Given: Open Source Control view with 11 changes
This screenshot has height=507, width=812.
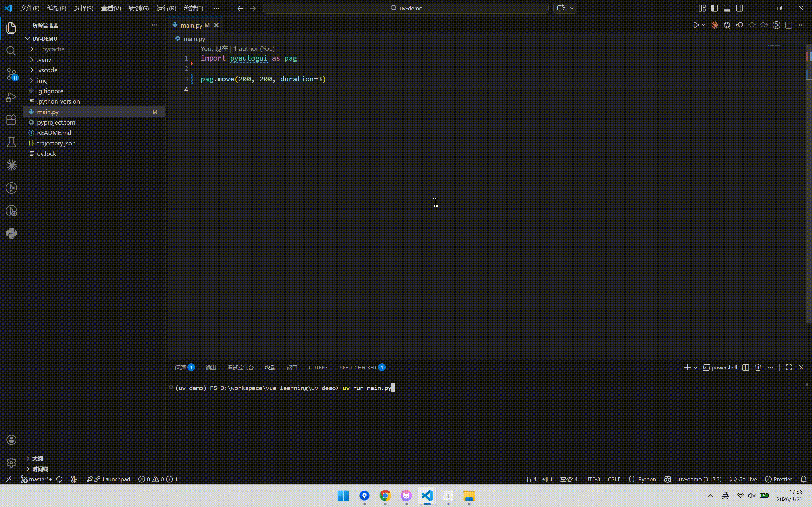Looking at the screenshot, I should pos(11,74).
